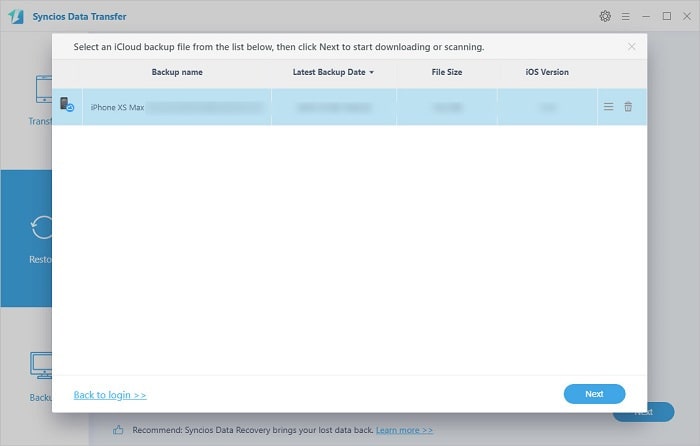
Task: Open the Learn more link
Action: pyautogui.click(x=404, y=430)
